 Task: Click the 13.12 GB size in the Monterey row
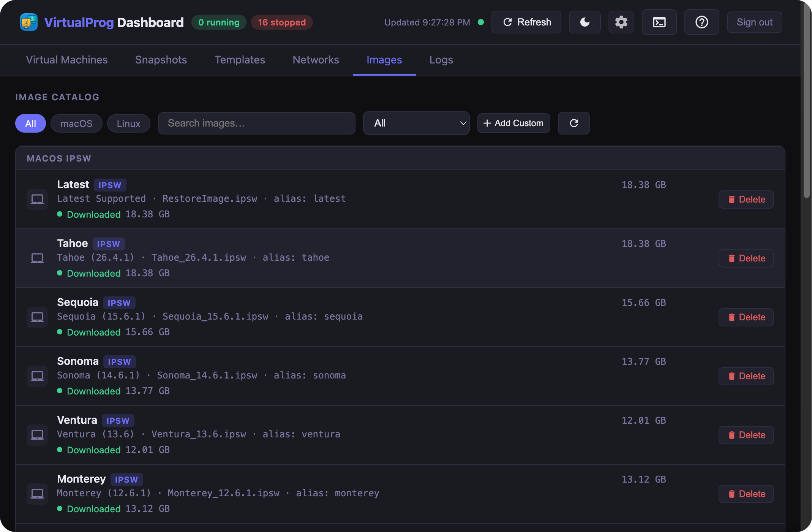(x=644, y=480)
